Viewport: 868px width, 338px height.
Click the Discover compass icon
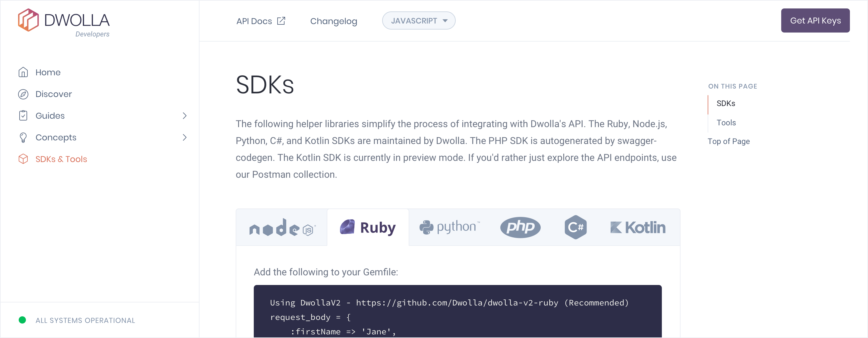(x=23, y=94)
